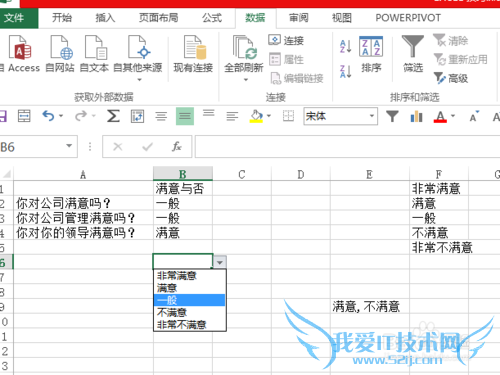The height and width of the screenshot is (375, 500).
Task: Select column B header
Action: tap(183, 174)
